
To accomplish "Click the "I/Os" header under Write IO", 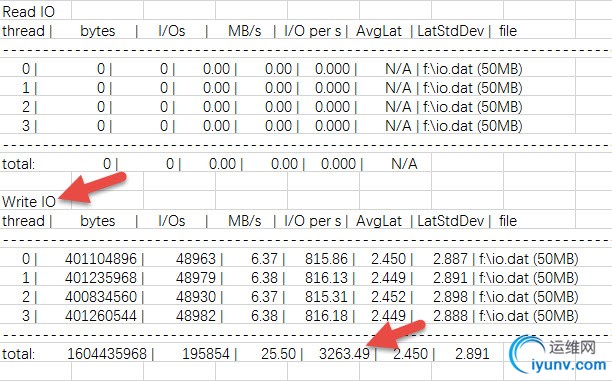I will [172, 221].
